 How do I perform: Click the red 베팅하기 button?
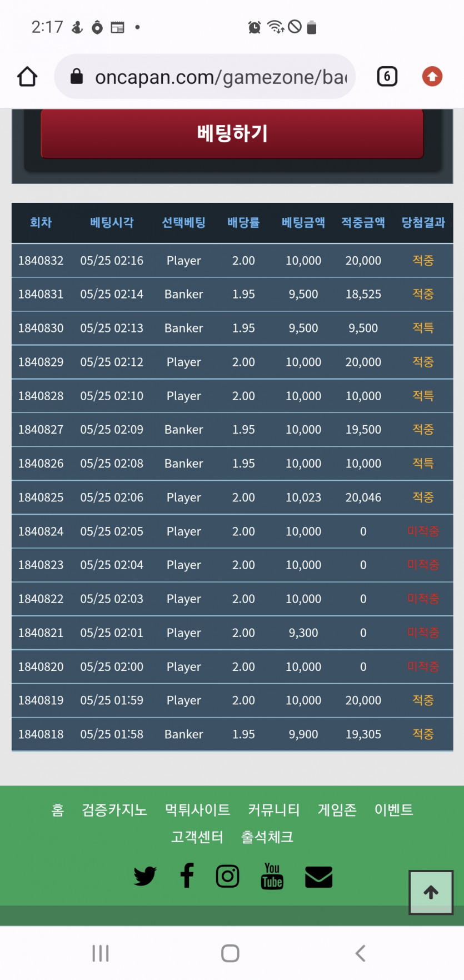pos(232,133)
